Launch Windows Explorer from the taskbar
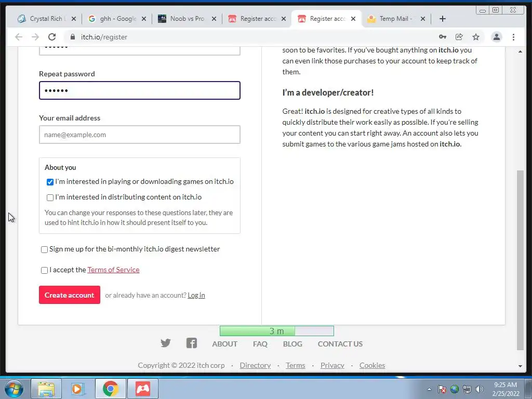Screen dimensions: 532x399 click(46, 389)
